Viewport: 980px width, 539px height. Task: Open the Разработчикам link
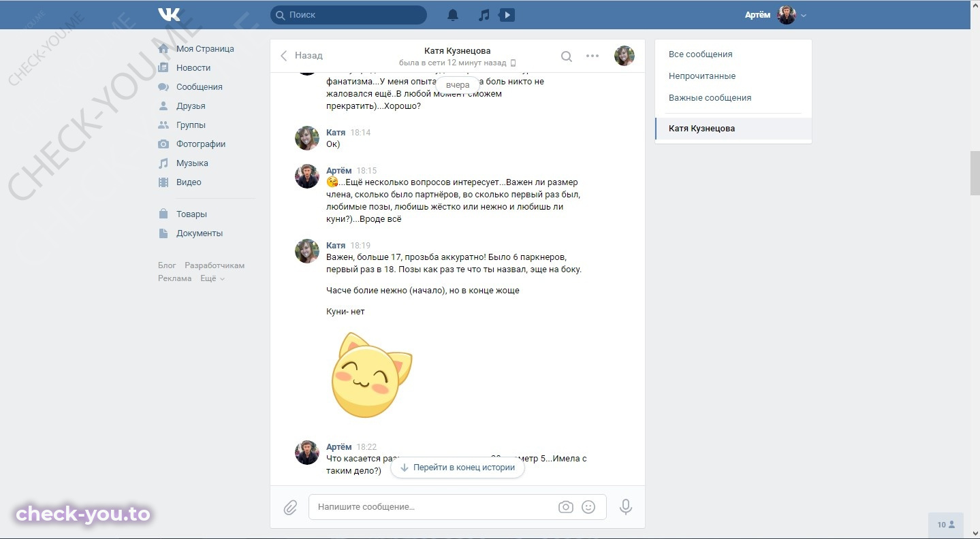pyautogui.click(x=215, y=265)
